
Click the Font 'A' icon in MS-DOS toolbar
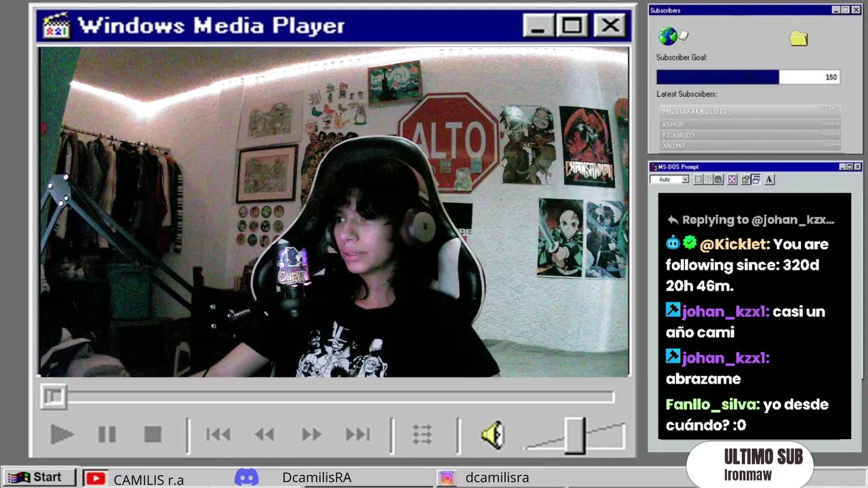(x=770, y=180)
